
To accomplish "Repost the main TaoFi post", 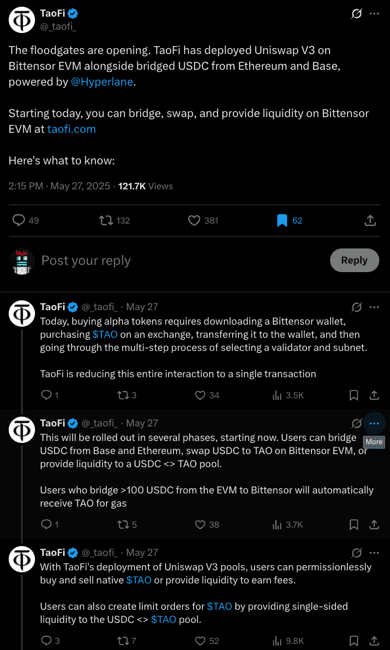I will click(x=105, y=221).
